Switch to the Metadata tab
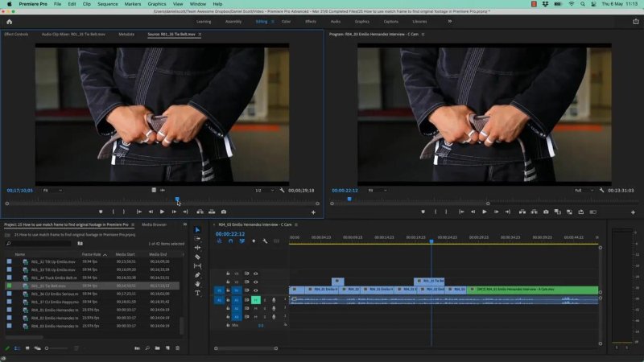644x362 pixels. pyautogui.click(x=126, y=35)
